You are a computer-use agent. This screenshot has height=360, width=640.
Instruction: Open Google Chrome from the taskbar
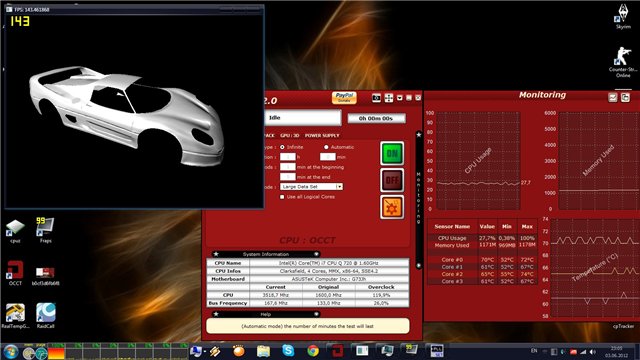(313, 351)
